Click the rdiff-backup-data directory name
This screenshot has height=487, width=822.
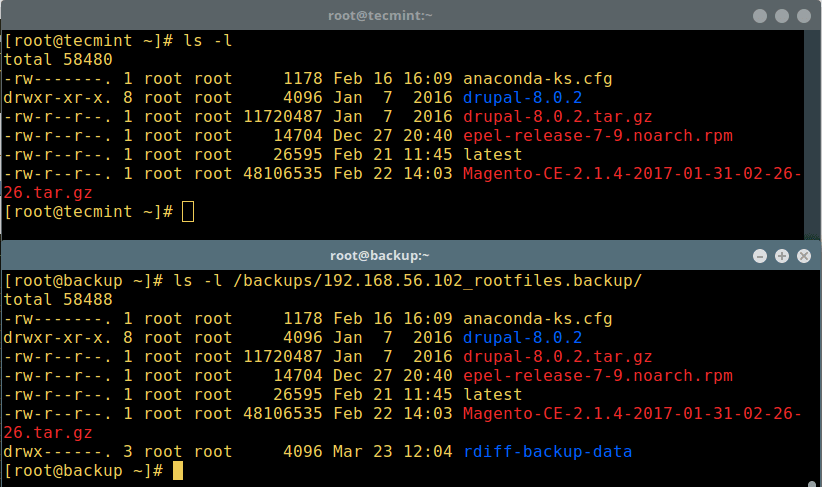tap(547, 452)
